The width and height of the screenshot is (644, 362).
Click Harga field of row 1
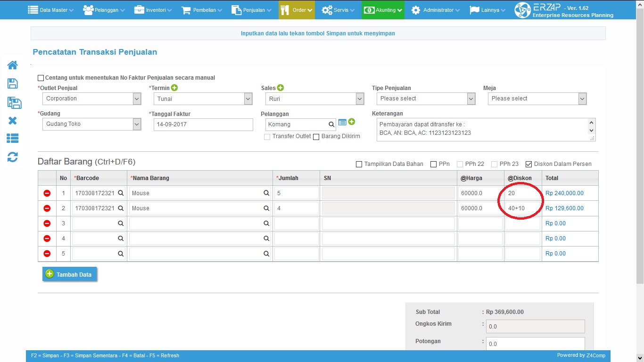click(480, 193)
